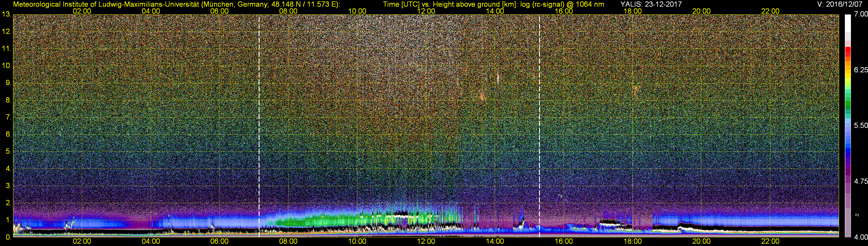Click the 12:00 label on the bottom time axis
This screenshot has width=868, height=246.
[426, 241]
